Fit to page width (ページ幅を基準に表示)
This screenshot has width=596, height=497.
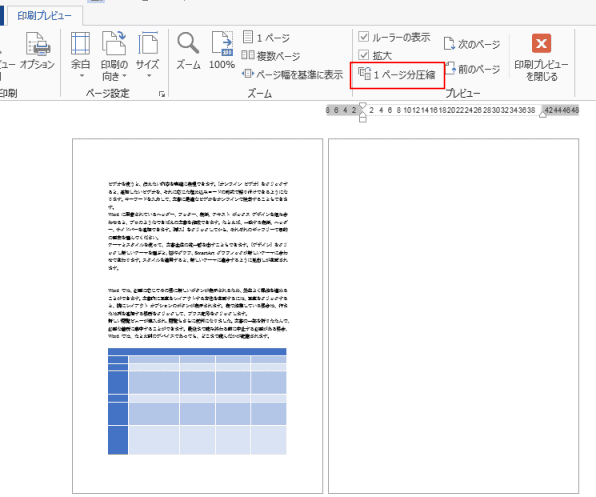click(292, 74)
